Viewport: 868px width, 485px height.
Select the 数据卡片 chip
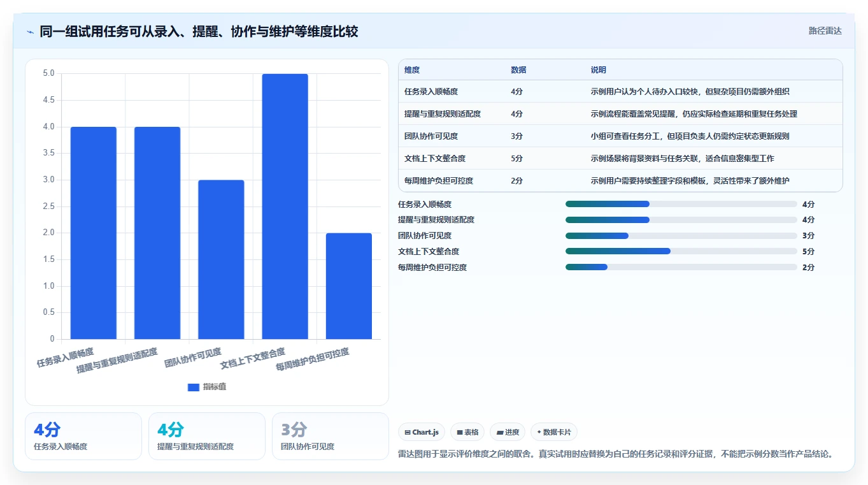pyautogui.click(x=554, y=432)
